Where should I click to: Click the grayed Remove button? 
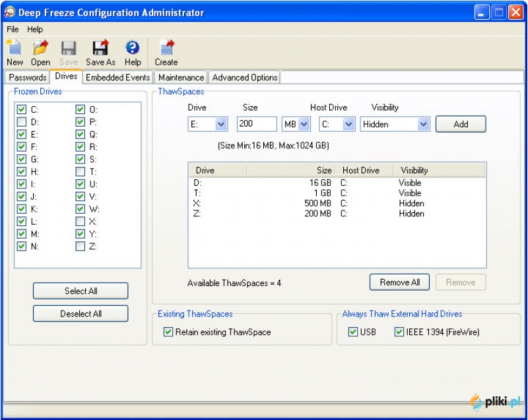(461, 282)
